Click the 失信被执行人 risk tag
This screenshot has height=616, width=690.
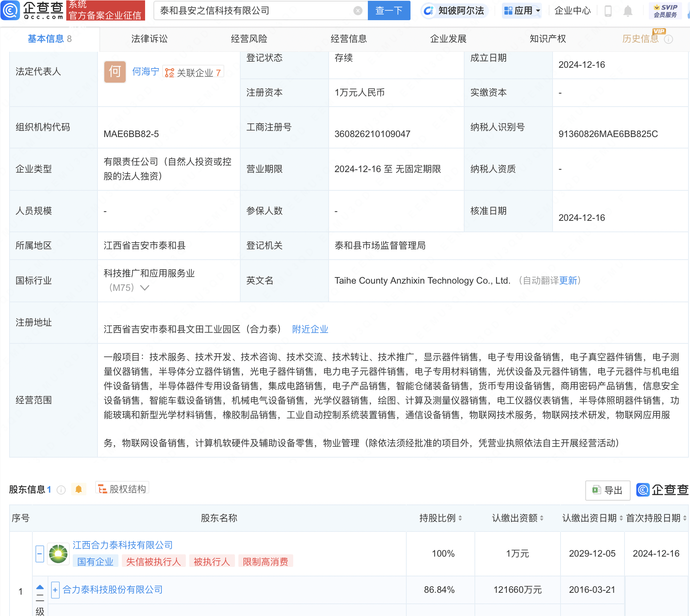click(153, 562)
